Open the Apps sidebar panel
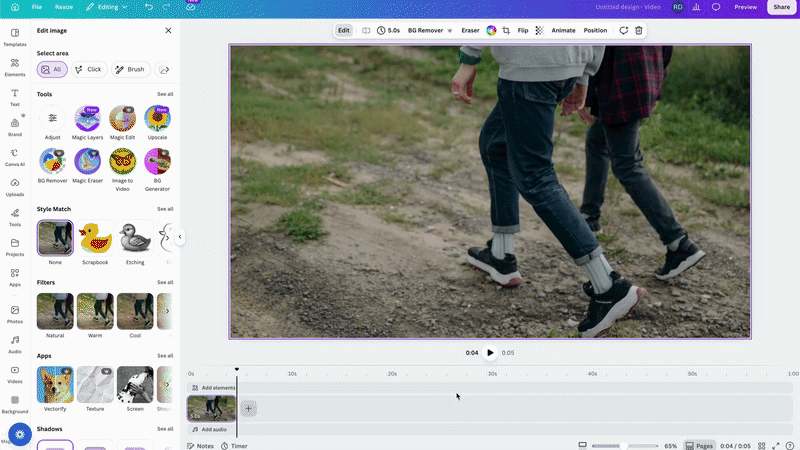This screenshot has height=450, width=800. click(x=15, y=277)
